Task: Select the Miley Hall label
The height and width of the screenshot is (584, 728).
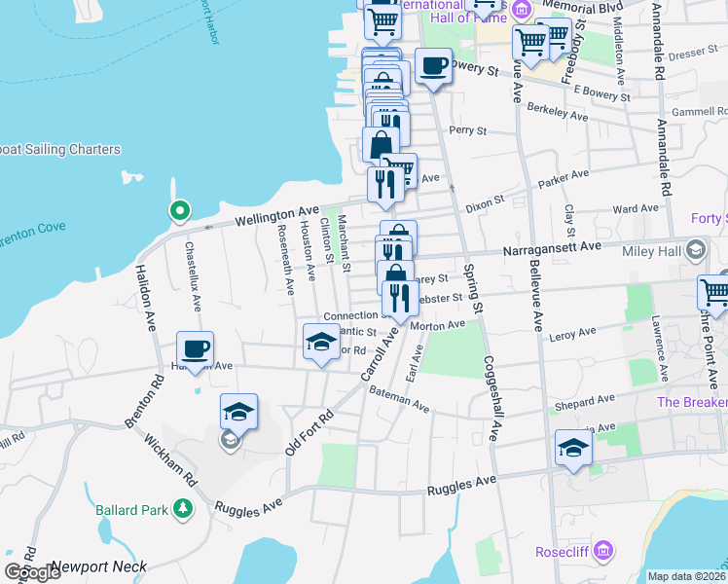Action: (651, 252)
